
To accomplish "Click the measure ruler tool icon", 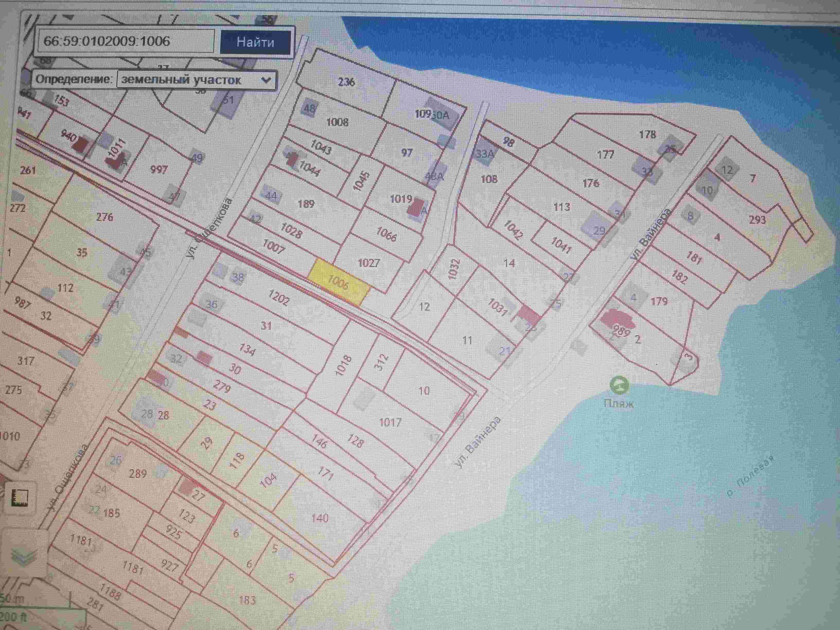I will pyautogui.click(x=20, y=498).
